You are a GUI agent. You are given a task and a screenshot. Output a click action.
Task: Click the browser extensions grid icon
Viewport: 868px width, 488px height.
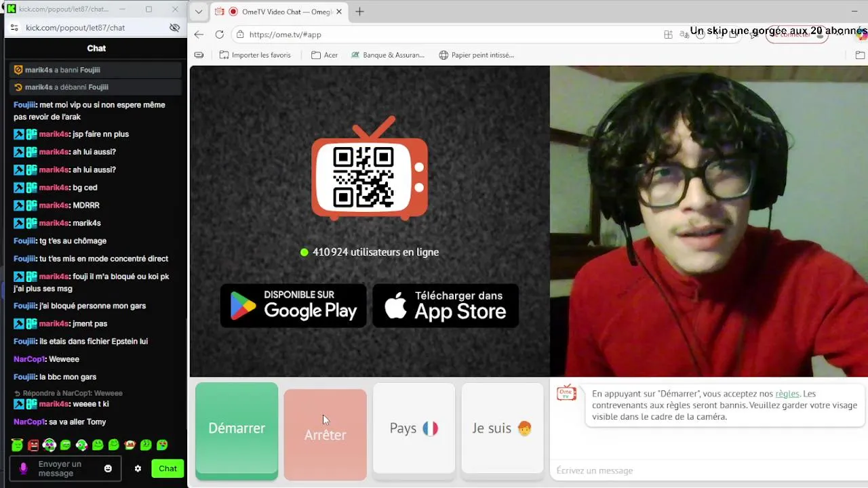(x=668, y=35)
